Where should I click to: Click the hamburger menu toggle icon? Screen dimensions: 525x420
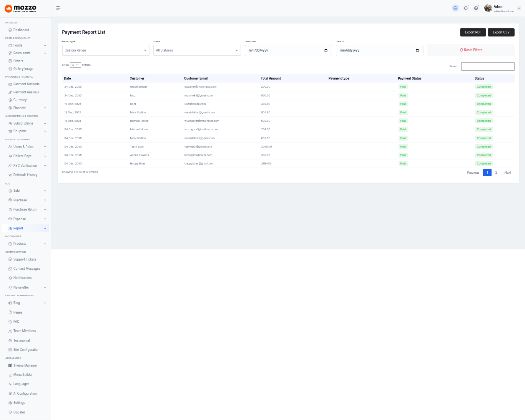coord(58,8)
